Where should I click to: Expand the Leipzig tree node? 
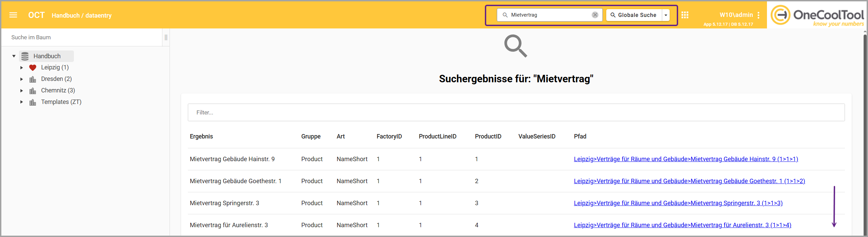pyautogui.click(x=21, y=68)
